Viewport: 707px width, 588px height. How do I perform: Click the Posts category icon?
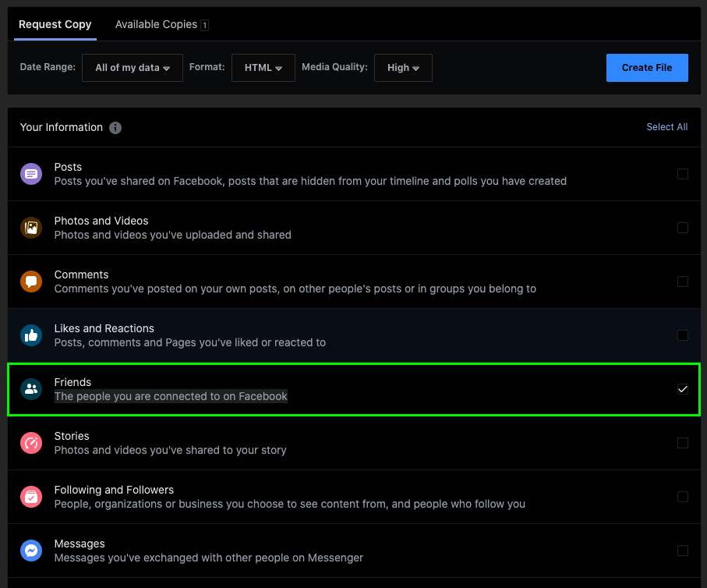[31, 174]
